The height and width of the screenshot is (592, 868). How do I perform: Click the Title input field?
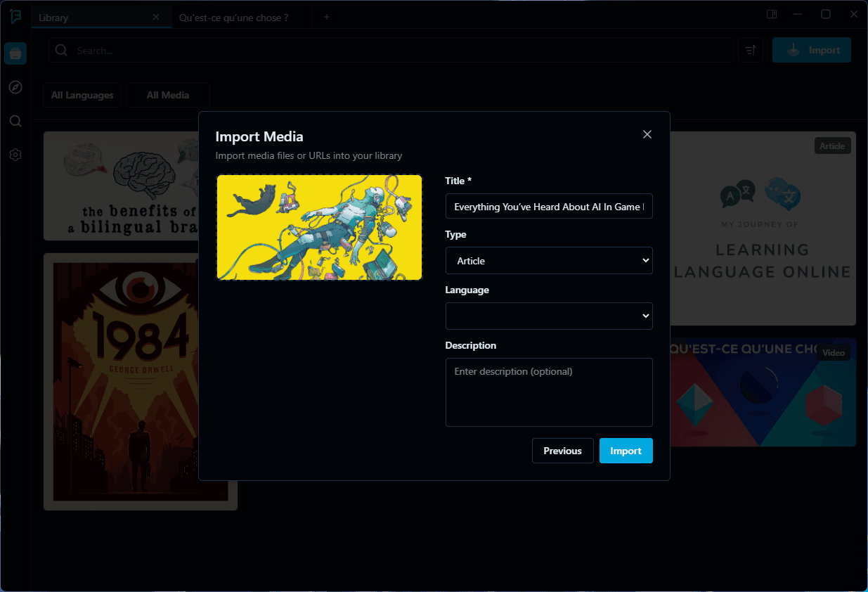pos(549,206)
